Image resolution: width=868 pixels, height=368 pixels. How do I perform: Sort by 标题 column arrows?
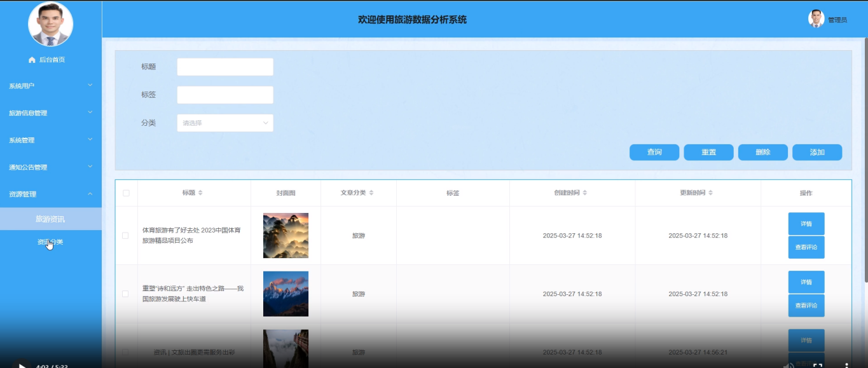click(200, 193)
